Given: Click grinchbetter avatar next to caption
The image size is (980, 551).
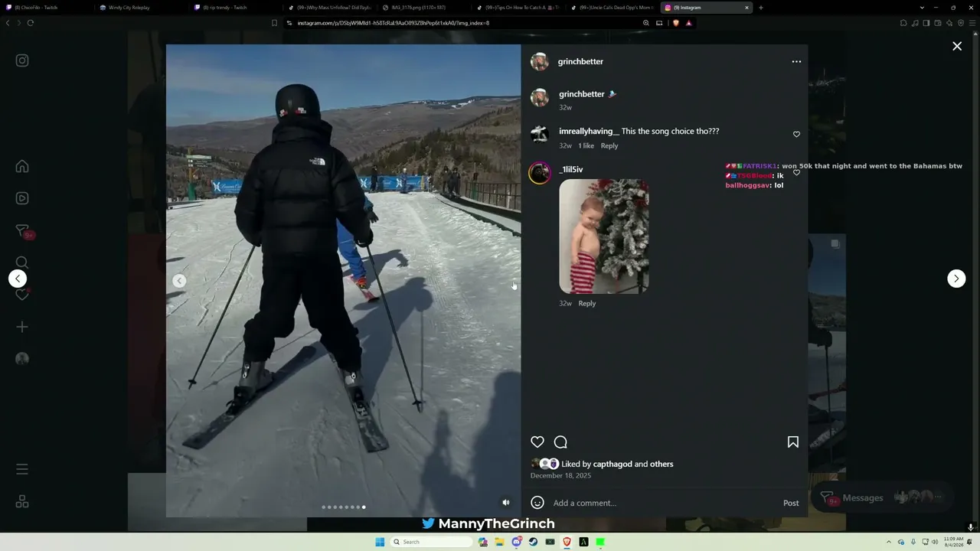Looking at the screenshot, I should click(x=540, y=98).
